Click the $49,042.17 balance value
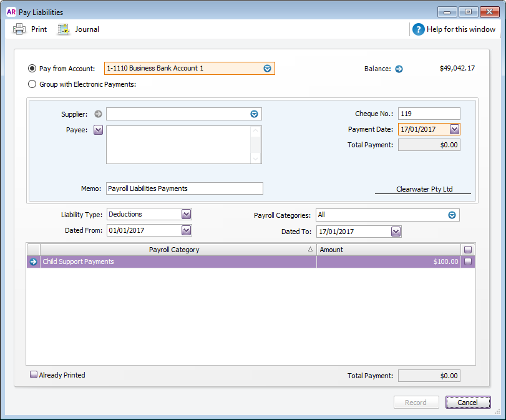The height and width of the screenshot is (420, 506). [457, 68]
